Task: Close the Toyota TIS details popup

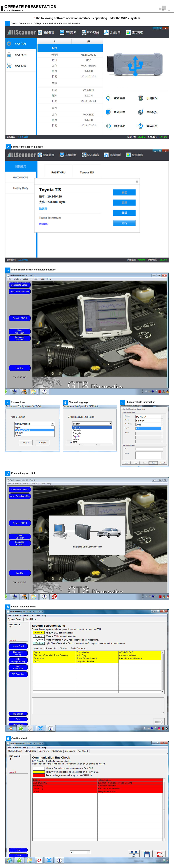Action: pyautogui.click(x=137, y=182)
